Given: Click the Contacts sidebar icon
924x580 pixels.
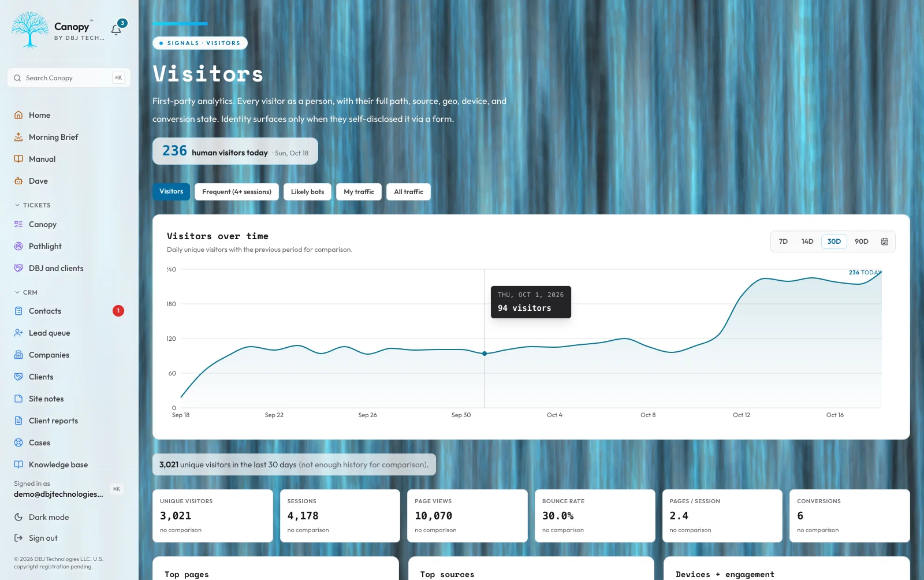Looking at the screenshot, I should 18,311.
